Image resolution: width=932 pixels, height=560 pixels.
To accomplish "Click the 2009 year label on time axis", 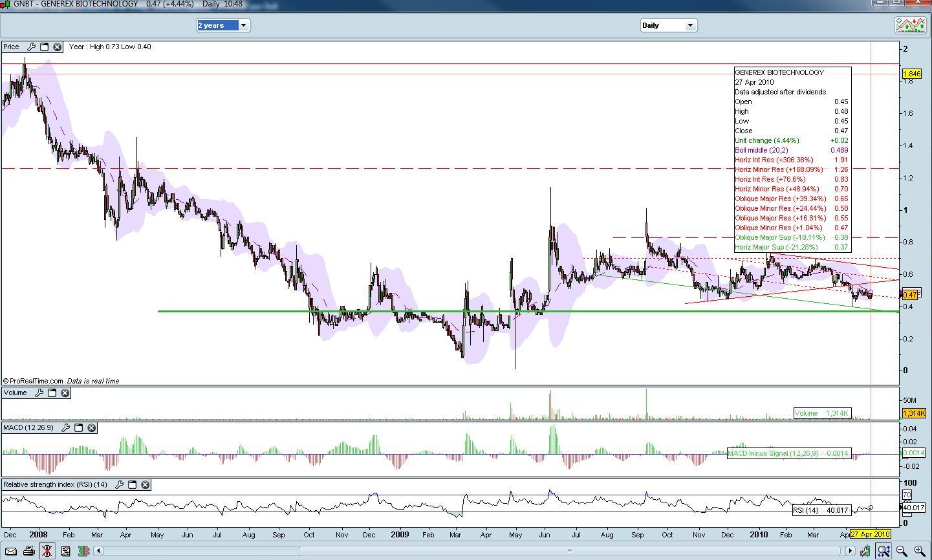I will click(400, 535).
